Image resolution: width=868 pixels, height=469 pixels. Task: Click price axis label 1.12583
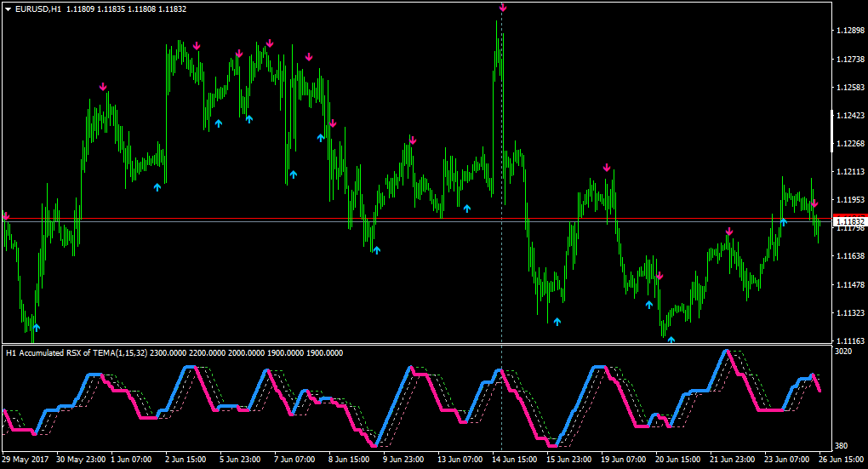[x=850, y=88]
